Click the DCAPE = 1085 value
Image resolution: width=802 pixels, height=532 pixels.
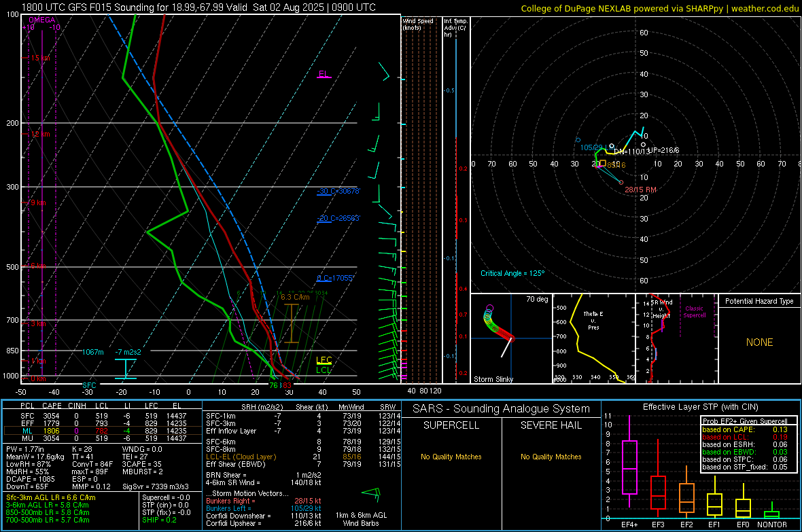[x=30, y=479]
